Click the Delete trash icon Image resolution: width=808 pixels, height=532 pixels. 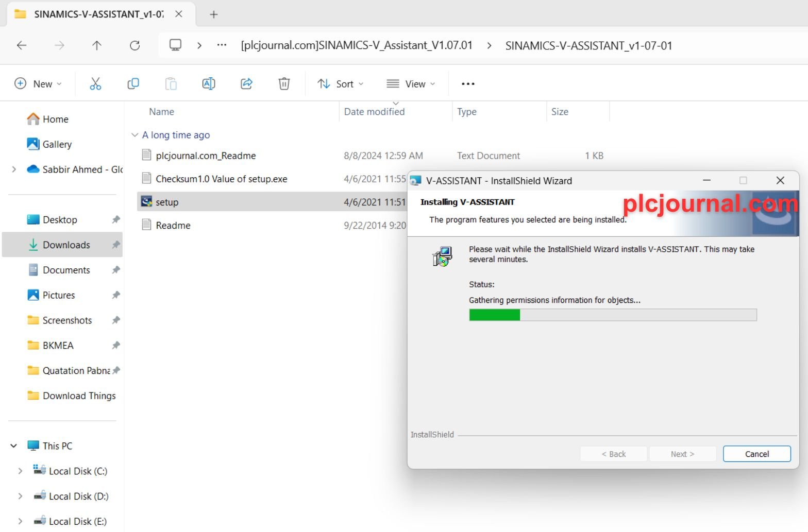[284, 83]
